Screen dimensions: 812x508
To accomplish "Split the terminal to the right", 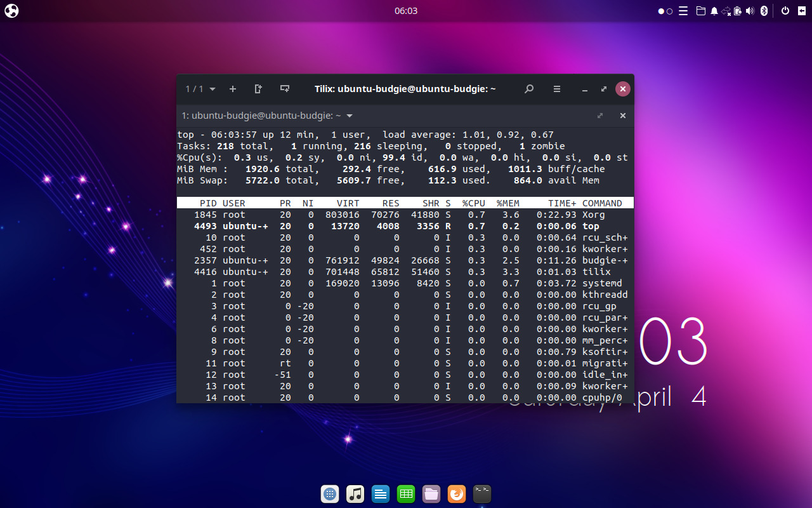I will coord(258,89).
